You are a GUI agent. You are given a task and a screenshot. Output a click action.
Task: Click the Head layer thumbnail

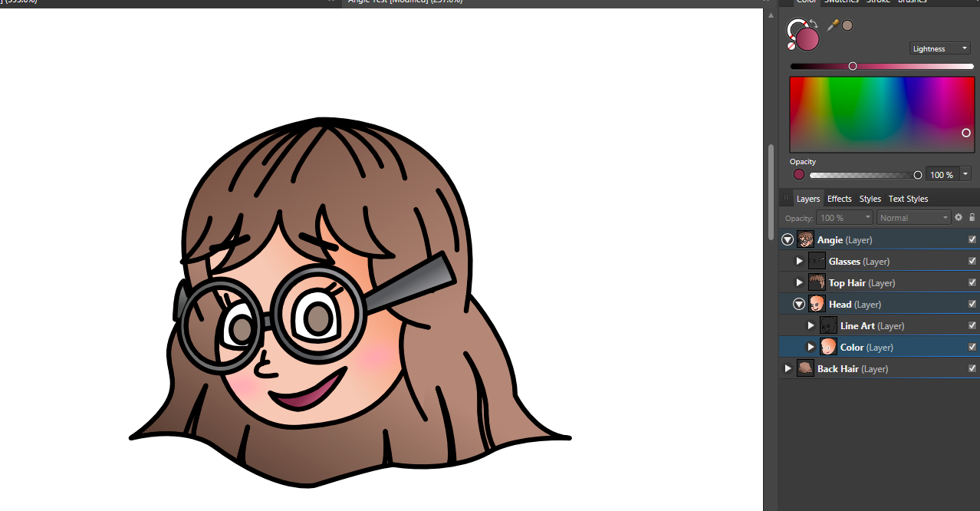(817, 304)
